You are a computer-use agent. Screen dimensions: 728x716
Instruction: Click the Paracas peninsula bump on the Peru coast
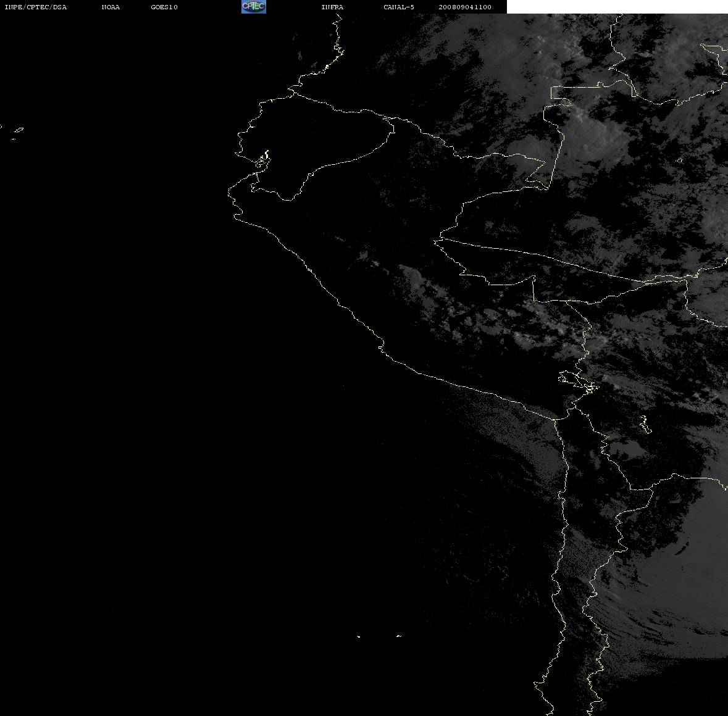381,347
